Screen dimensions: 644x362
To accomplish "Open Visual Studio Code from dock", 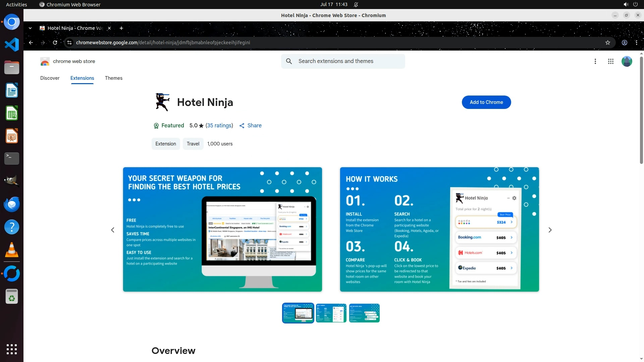I will [12, 45].
